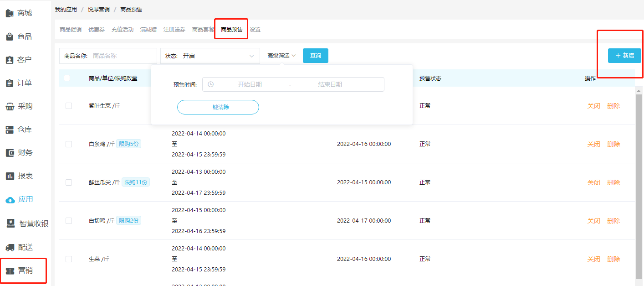Switch to the 充值活动 tab
The width and height of the screenshot is (644, 286).
coord(123,30)
